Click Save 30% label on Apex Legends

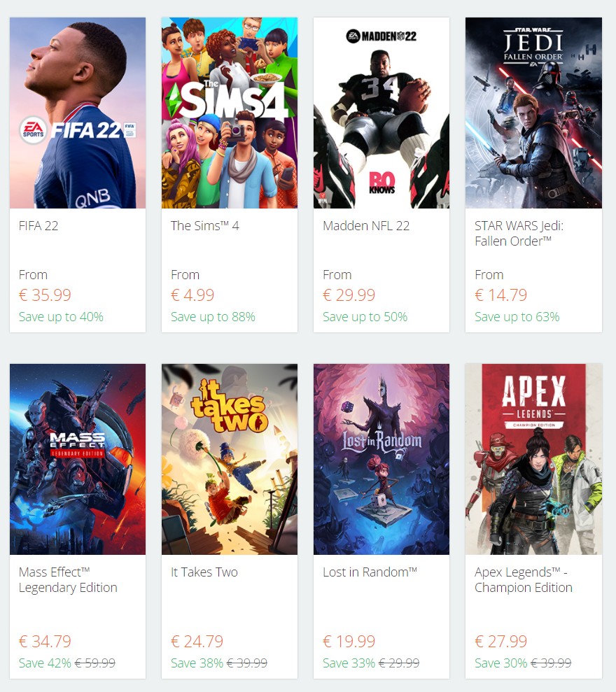(500, 663)
